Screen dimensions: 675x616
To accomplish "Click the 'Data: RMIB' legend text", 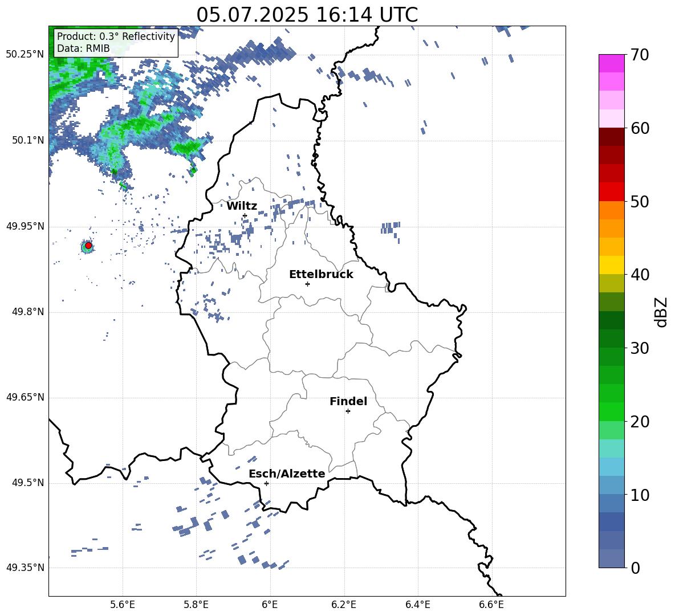I will pyautogui.click(x=83, y=48).
